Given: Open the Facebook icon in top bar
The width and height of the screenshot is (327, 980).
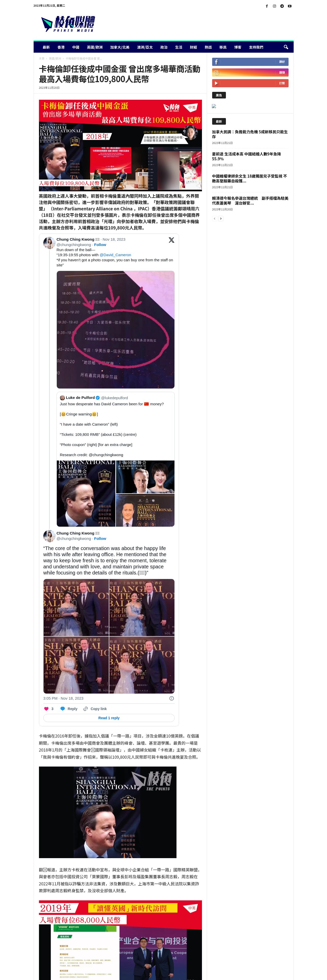Looking at the screenshot, I should click(x=266, y=6).
